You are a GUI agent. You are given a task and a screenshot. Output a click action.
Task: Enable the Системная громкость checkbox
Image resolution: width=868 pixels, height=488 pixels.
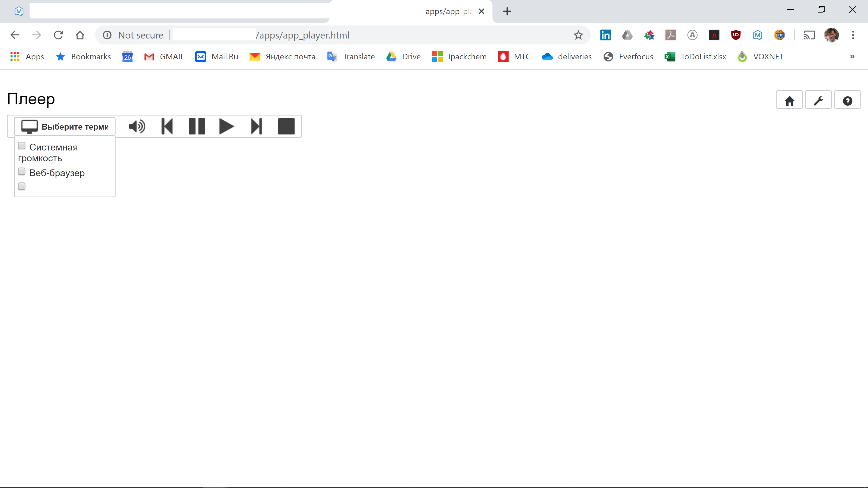click(x=22, y=146)
